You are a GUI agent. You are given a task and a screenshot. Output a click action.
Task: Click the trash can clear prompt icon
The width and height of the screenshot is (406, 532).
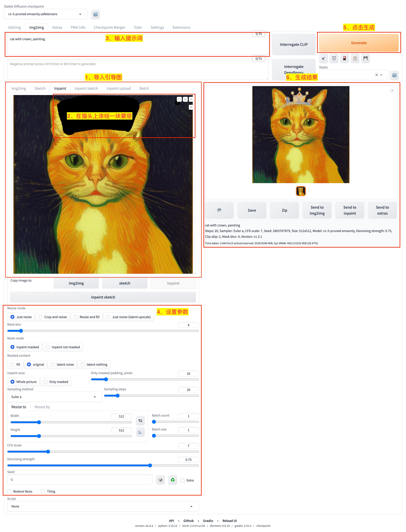[334, 58]
